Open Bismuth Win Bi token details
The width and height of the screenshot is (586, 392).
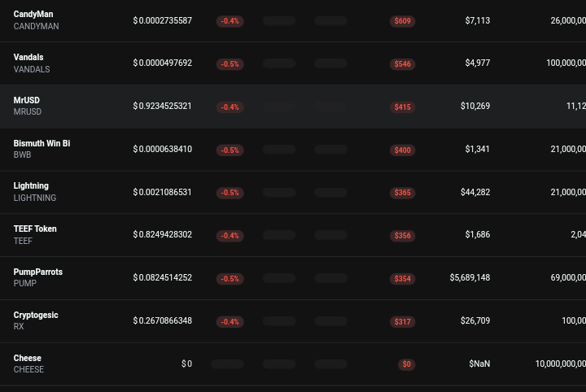(x=293, y=150)
